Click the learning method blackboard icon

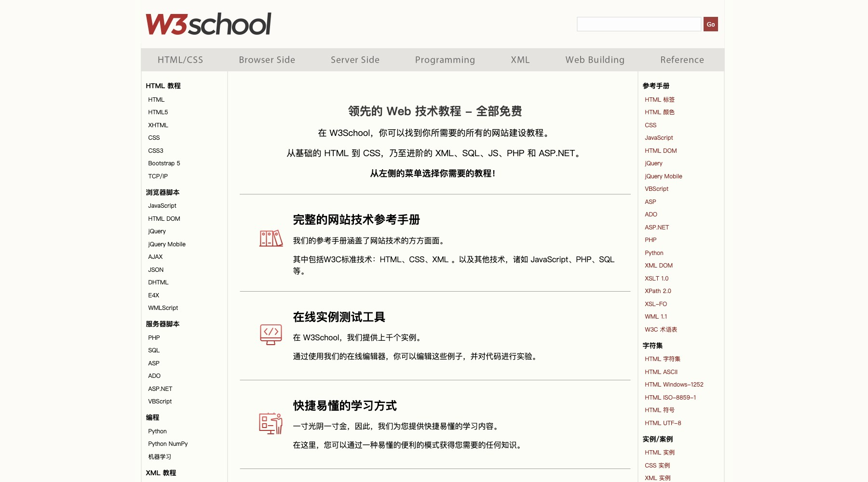(x=271, y=424)
